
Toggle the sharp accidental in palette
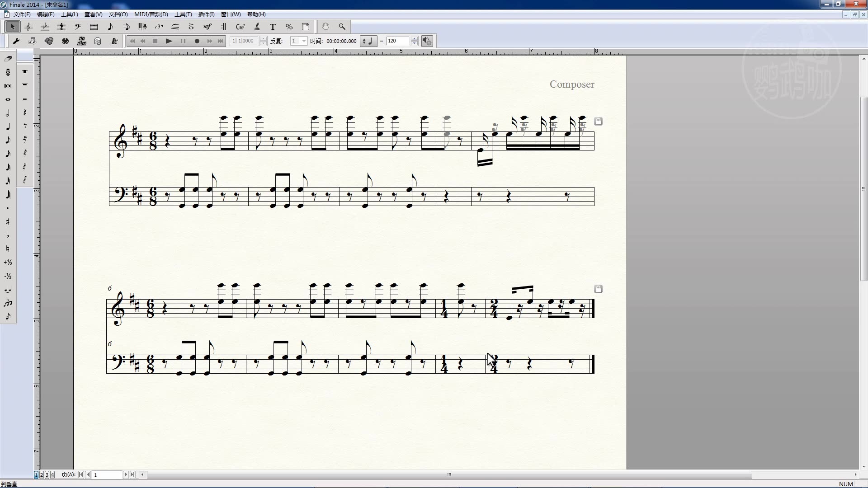[x=8, y=222]
